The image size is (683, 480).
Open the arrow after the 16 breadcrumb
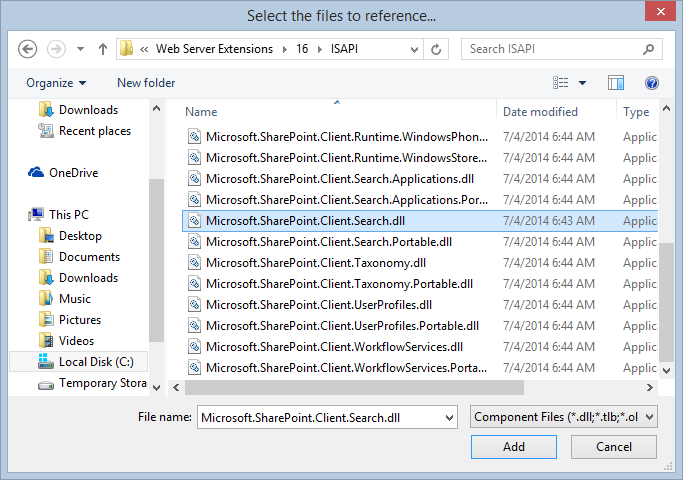coord(320,49)
